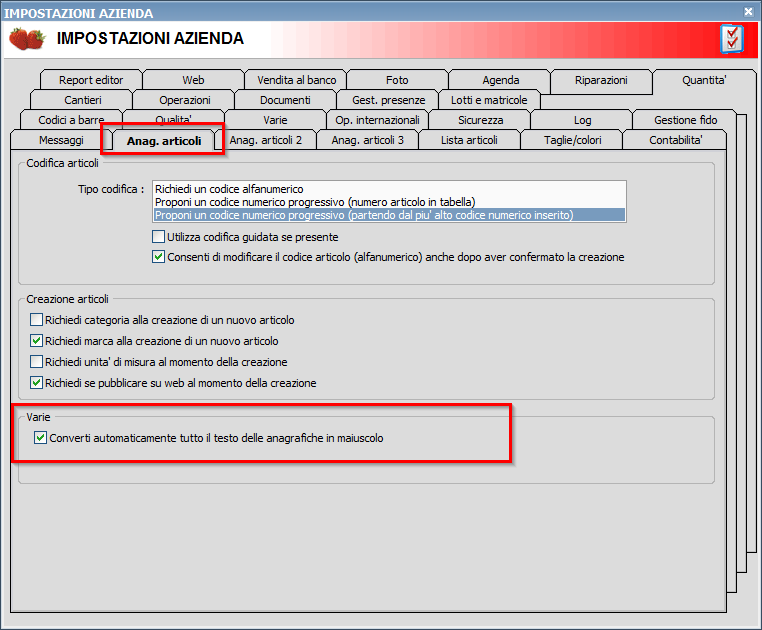Switch to the Qualita' tab
The image size is (762, 630).
click(x=173, y=118)
